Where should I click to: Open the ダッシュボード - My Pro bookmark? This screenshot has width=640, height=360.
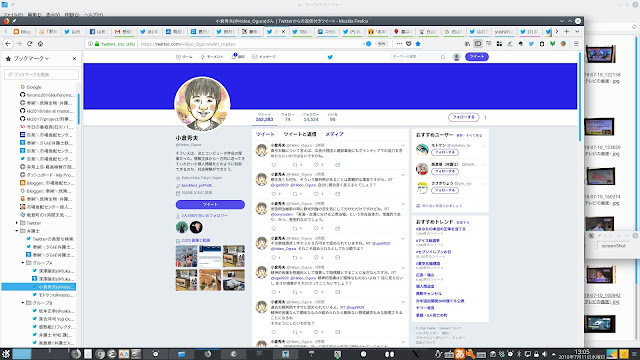(x=47, y=175)
